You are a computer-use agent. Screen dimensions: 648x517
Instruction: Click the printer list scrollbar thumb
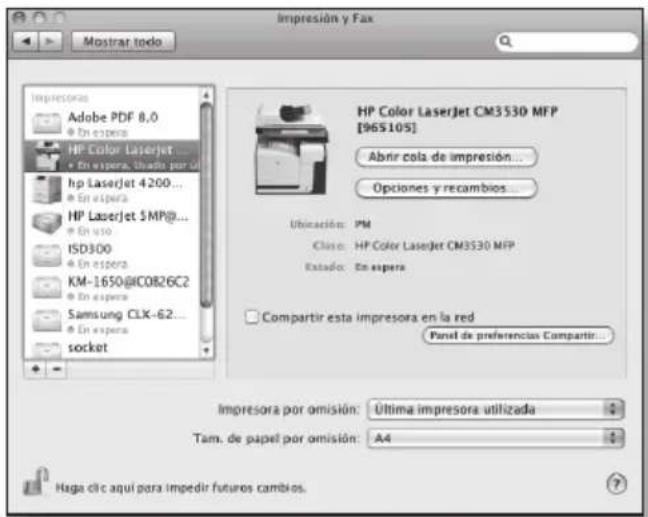[206, 205]
